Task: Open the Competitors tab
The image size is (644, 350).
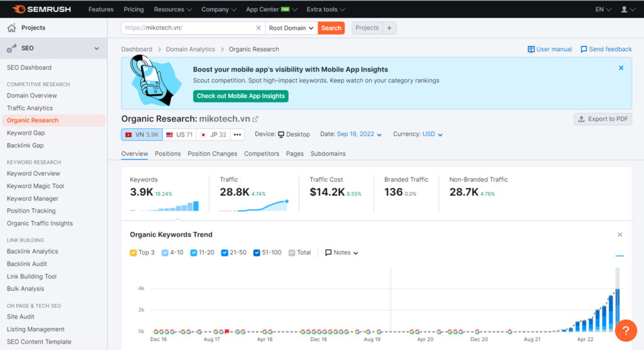Action: click(261, 154)
